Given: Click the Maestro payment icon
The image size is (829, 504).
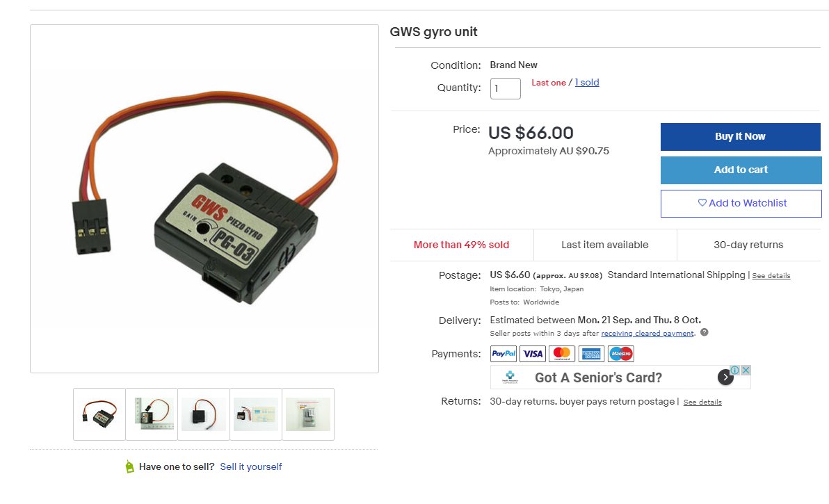Looking at the screenshot, I should (620, 353).
